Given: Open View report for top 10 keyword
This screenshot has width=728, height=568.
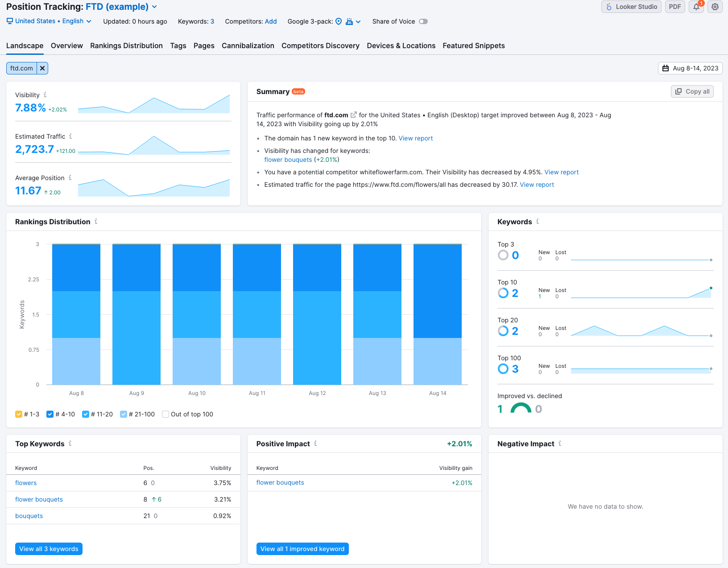Looking at the screenshot, I should (416, 138).
